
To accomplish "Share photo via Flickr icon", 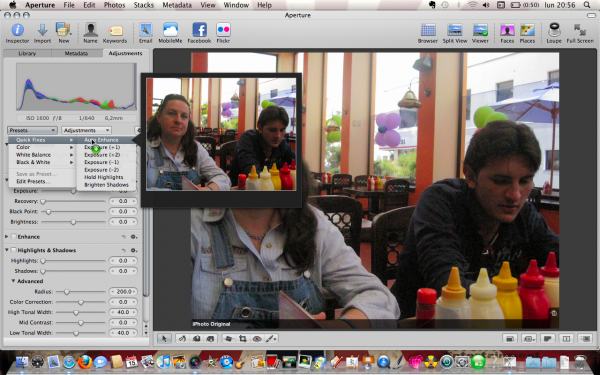I will [223, 30].
